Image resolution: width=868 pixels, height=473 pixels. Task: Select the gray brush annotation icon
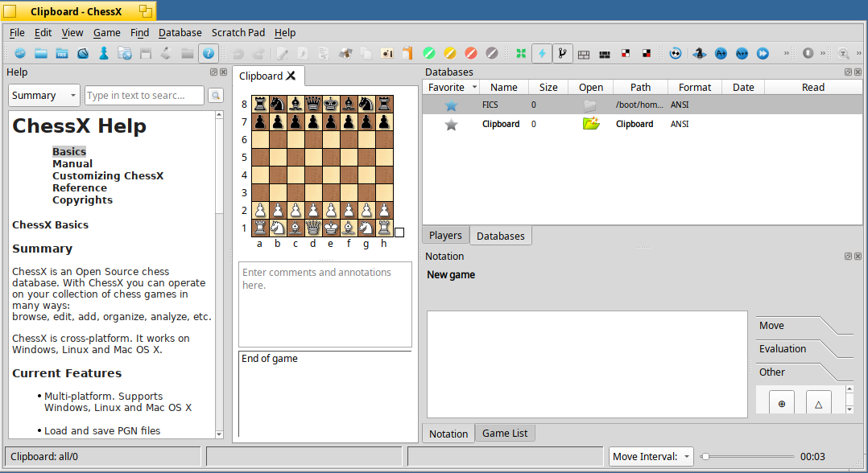[491, 53]
